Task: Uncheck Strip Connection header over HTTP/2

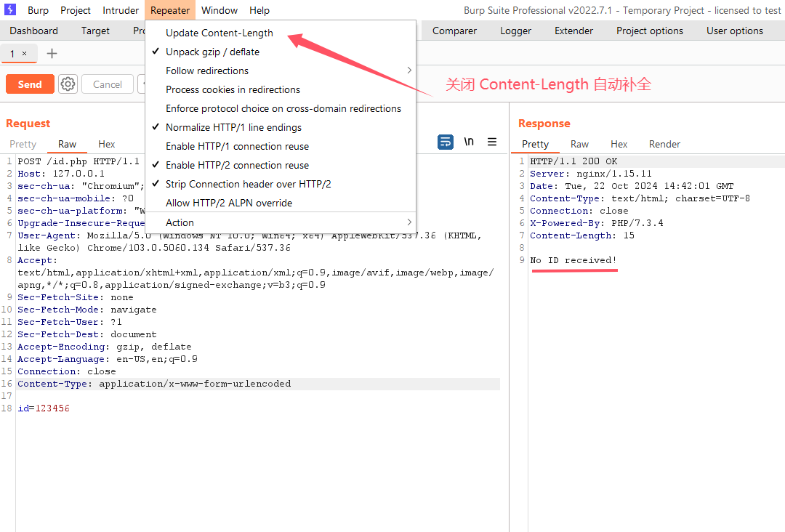Action: click(249, 184)
